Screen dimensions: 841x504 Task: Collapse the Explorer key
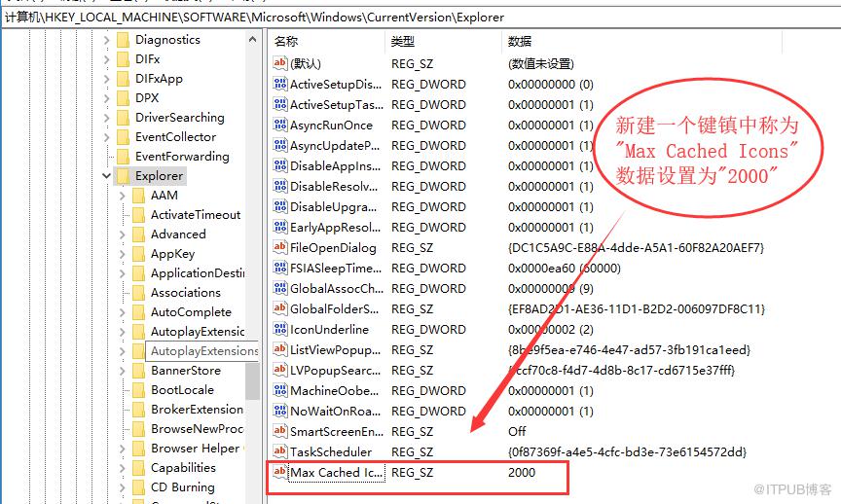(x=106, y=176)
